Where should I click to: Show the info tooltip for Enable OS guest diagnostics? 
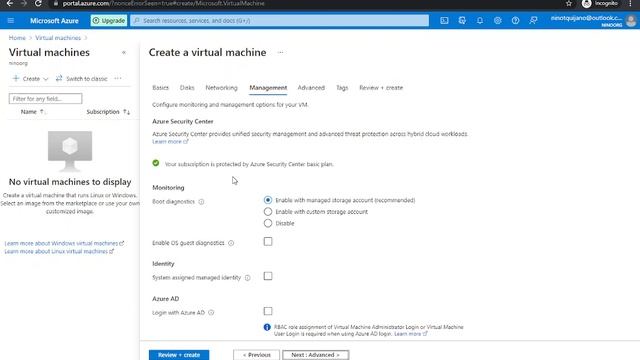231,243
